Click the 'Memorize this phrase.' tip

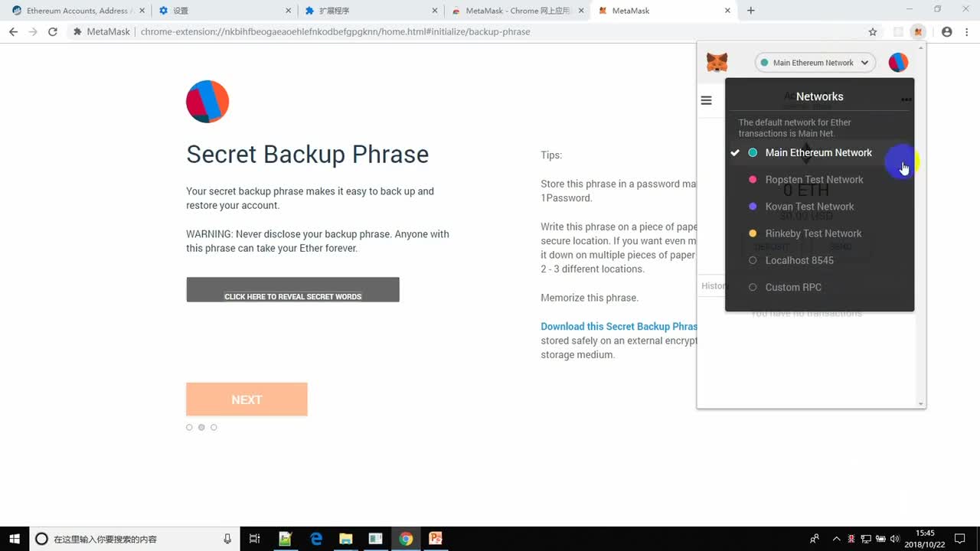click(590, 298)
